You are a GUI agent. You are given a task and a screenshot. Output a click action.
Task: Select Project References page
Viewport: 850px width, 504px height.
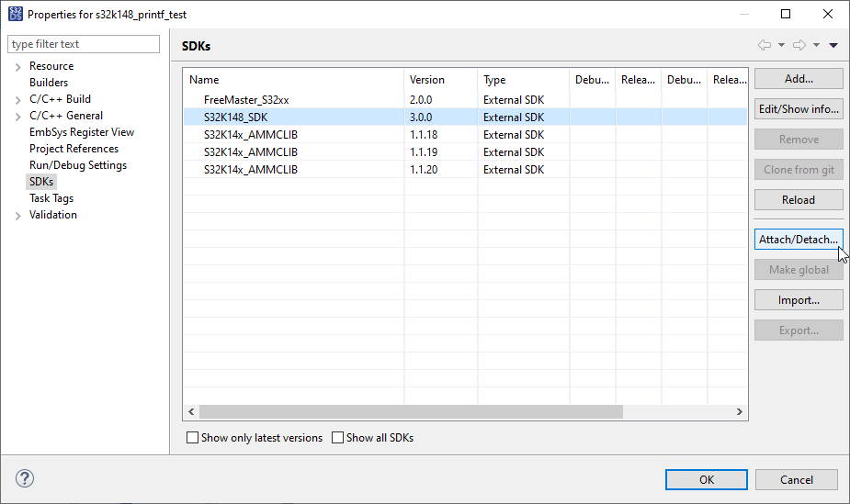(74, 149)
